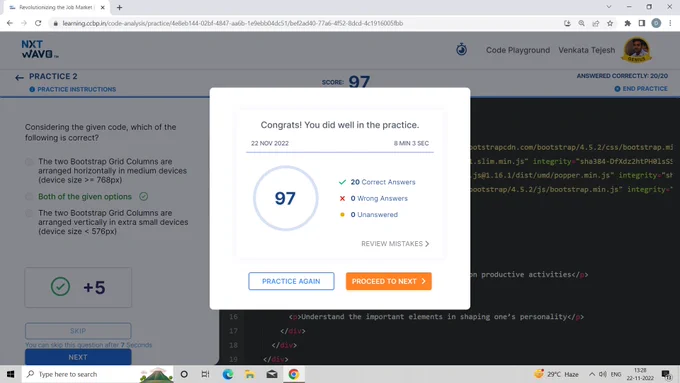Open the tab search chevron

click(x=609, y=7)
